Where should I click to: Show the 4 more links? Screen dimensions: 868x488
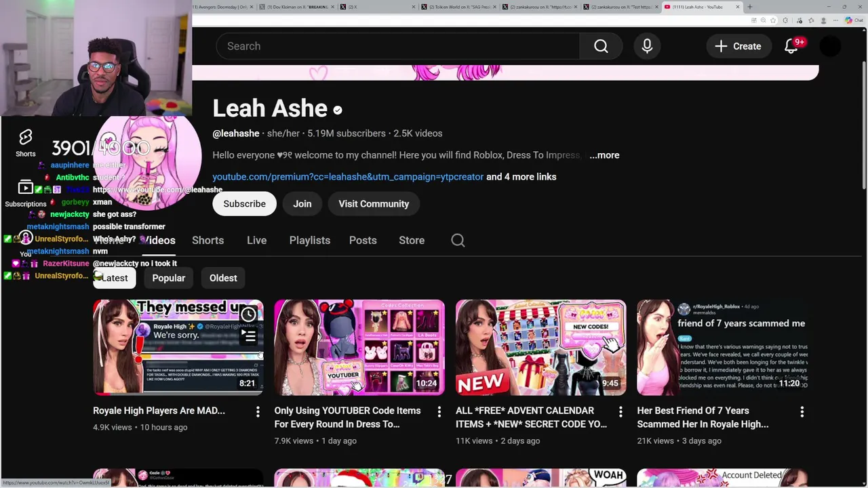pyautogui.click(x=521, y=177)
